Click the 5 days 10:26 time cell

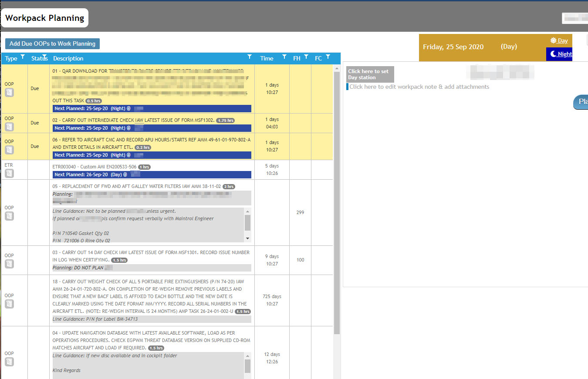coord(272,170)
